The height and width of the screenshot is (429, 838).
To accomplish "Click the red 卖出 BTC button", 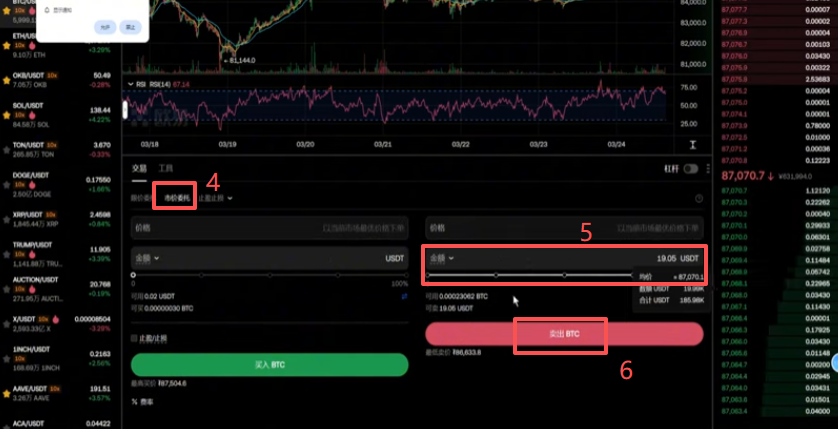I will pyautogui.click(x=564, y=334).
